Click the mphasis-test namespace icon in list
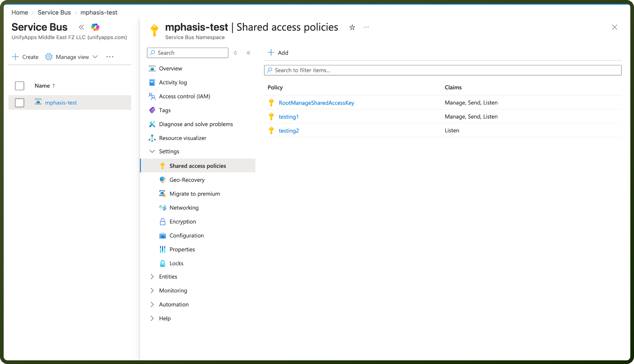Image resolution: width=634 pixels, height=364 pixels. pyautogui.click(x=38, y=102)
